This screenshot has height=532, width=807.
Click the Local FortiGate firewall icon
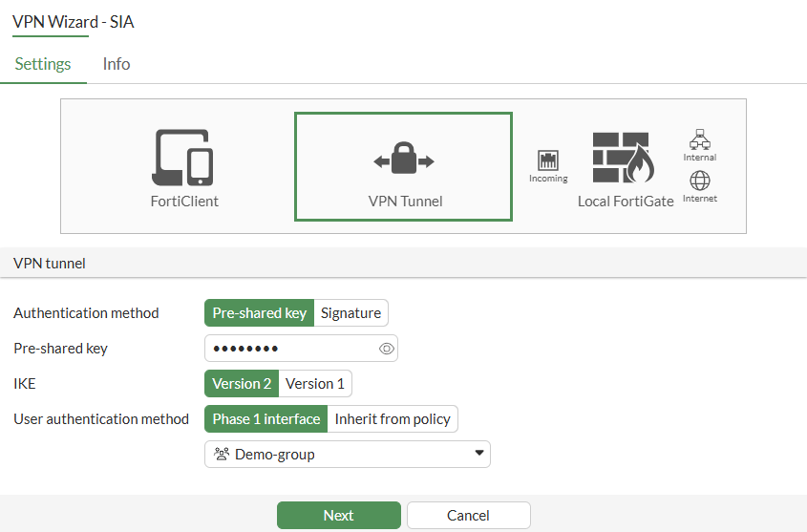click(624, 158)
